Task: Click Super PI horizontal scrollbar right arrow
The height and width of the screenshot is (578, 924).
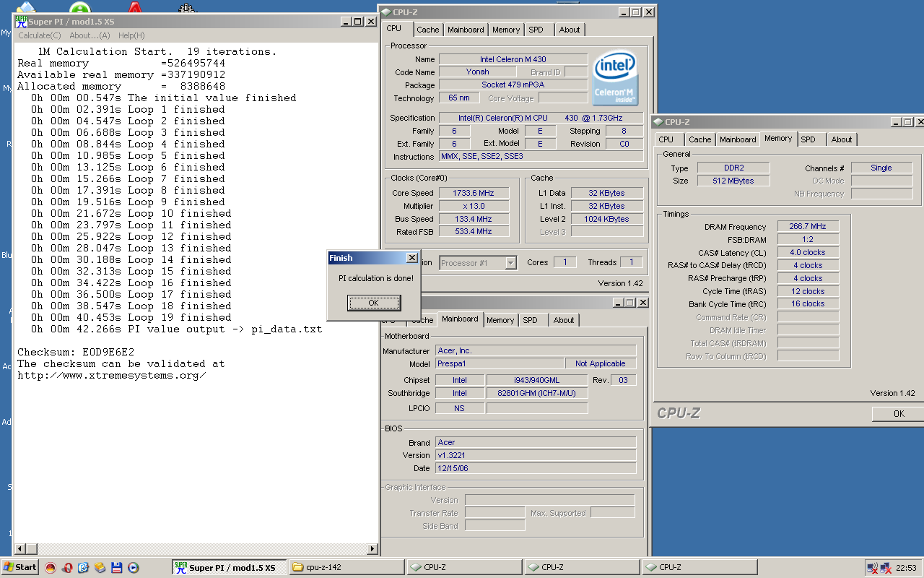Action: pos(373,549)
